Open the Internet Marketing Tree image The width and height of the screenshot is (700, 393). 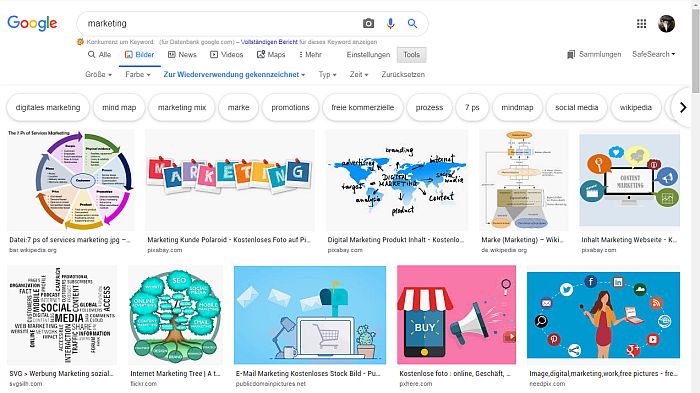tap(175, 315)
